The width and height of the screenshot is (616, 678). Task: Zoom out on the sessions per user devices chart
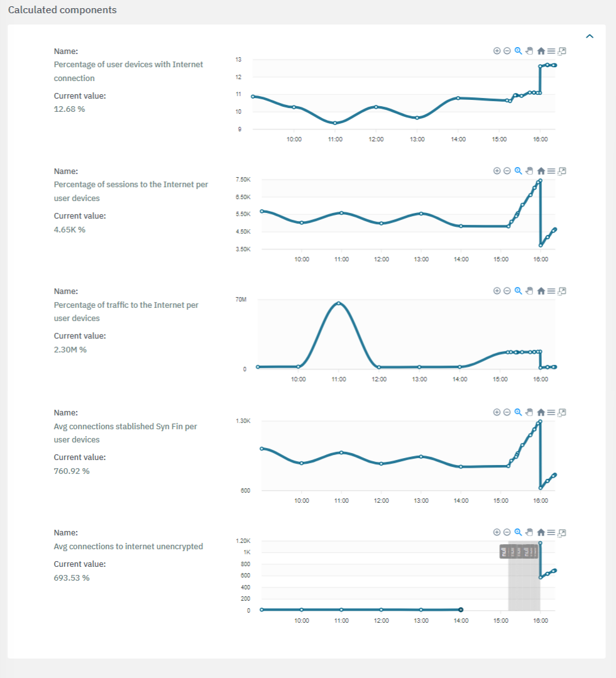[x=507, y=171]
